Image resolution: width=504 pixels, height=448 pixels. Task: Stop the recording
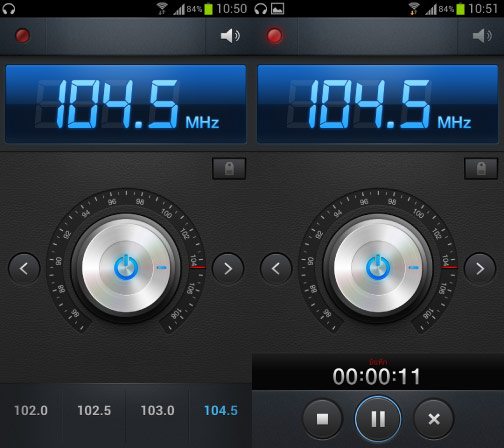[x=323, y=419]
